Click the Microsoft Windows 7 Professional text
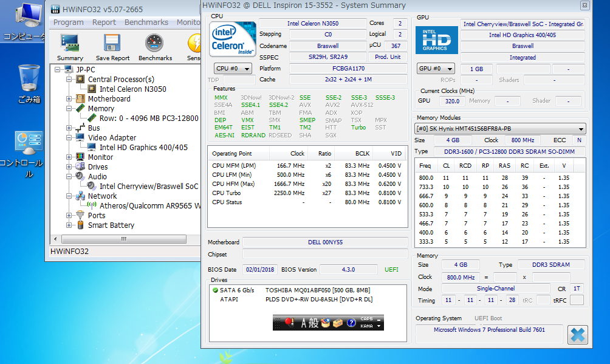This screenshot has height=364, width=610. pos(490,330)
